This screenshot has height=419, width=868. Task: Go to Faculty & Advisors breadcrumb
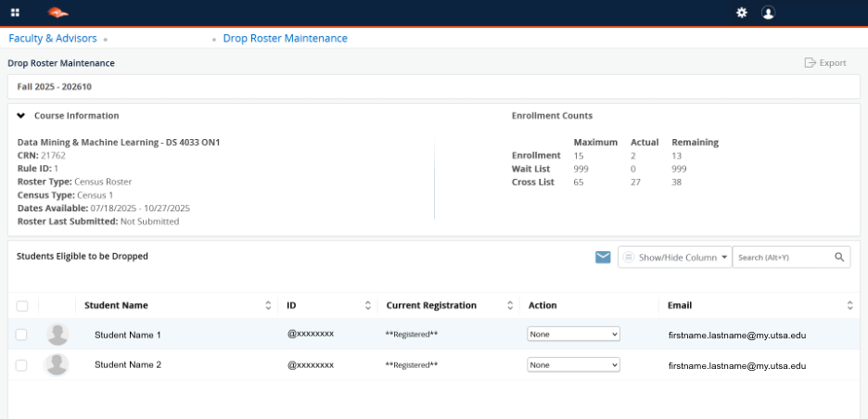[53, 39]
